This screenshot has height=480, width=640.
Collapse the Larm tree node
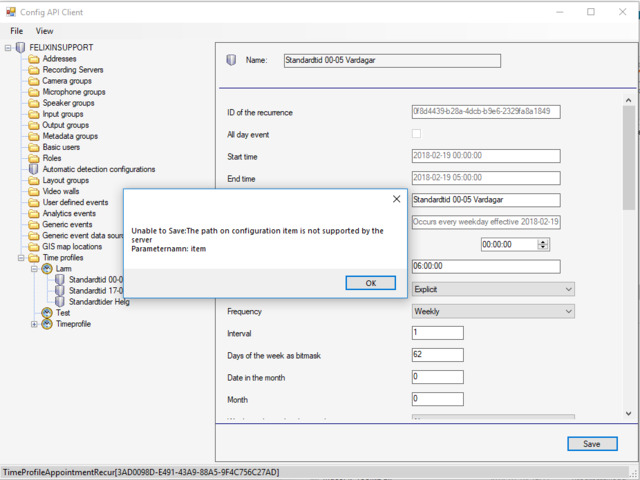pyautogui.click(x=35, y=269)
